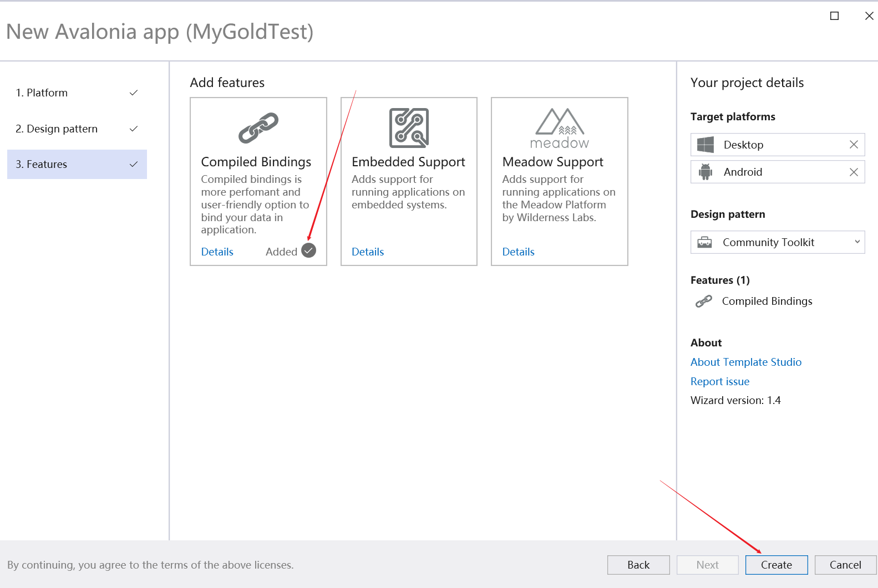Toggle the Added checkmark on Compiled Bindings
This screenshot has width=878, height=588.
(x=308, y=251)
